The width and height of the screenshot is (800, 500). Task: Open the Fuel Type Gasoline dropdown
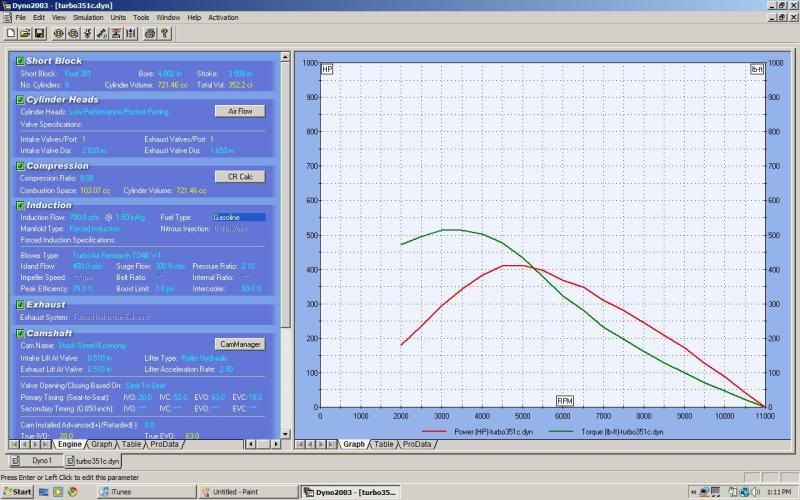238,217
